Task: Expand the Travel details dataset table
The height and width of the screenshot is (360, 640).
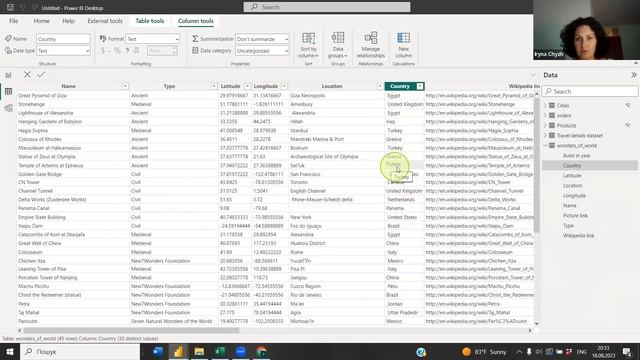Action: pos(545,135)
